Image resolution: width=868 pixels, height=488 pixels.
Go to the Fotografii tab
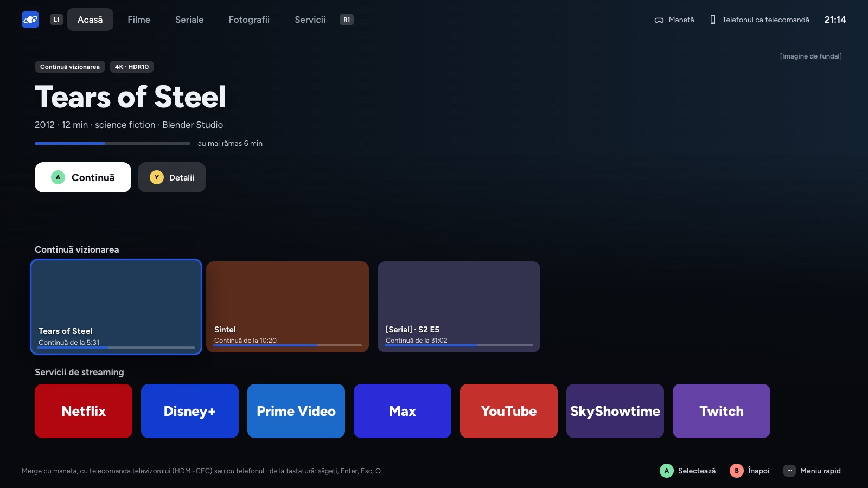(x=249, y=20)
